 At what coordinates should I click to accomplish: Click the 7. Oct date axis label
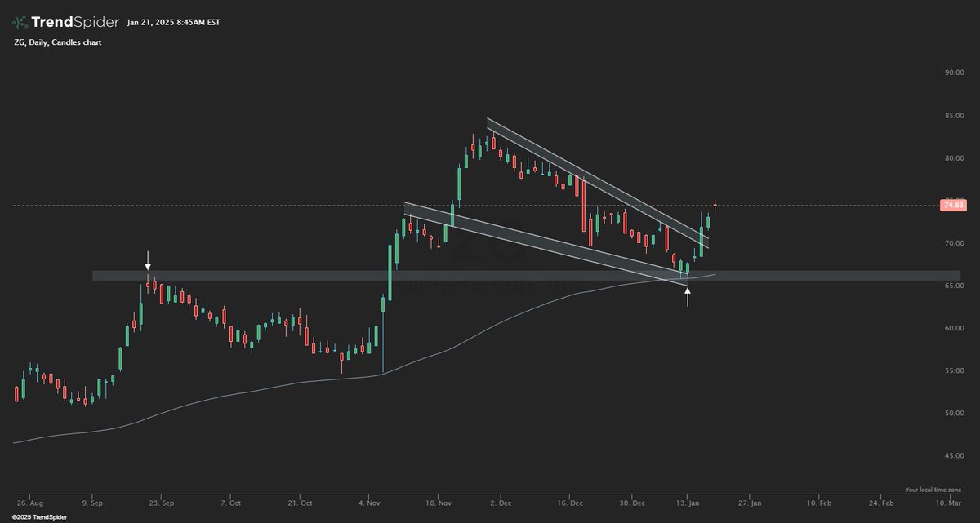(230, 505)
